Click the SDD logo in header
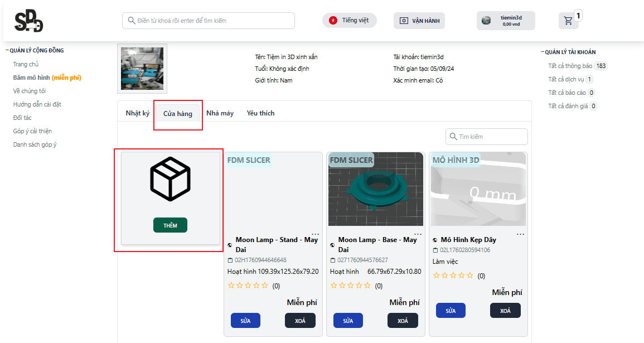 [x=28, y=21]
